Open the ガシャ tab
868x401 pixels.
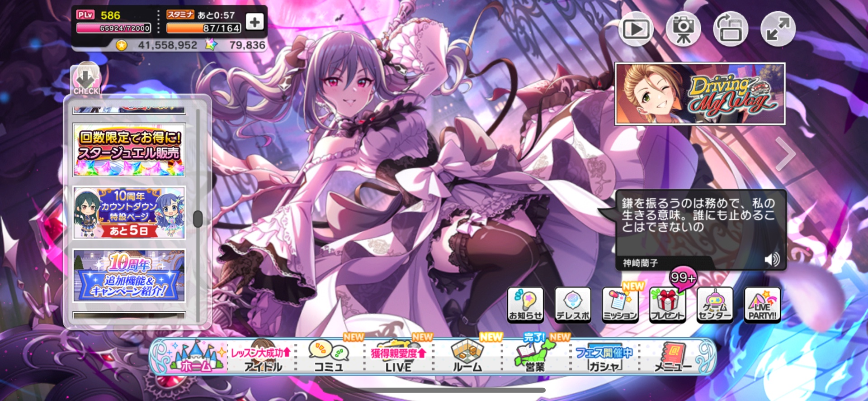pyautogui.click(x=604, y=357)
